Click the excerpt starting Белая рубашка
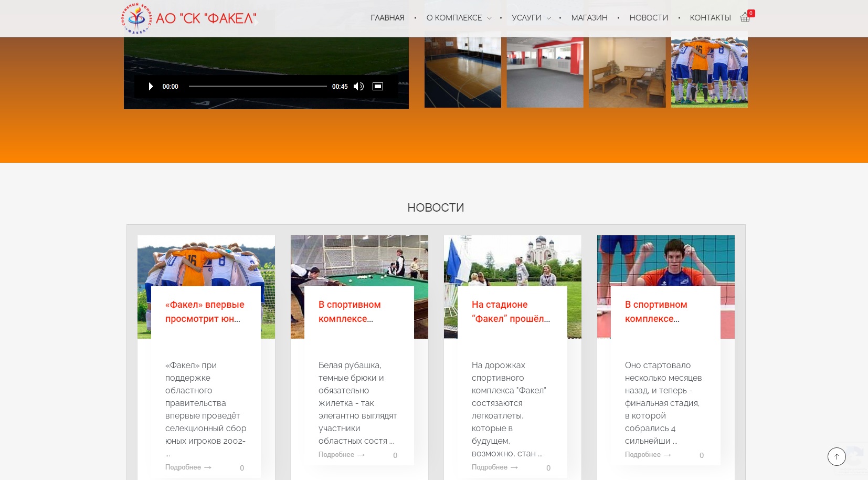The height and width of the screenshot is (480, 868). pyautogui.click(x=358, y=403)
